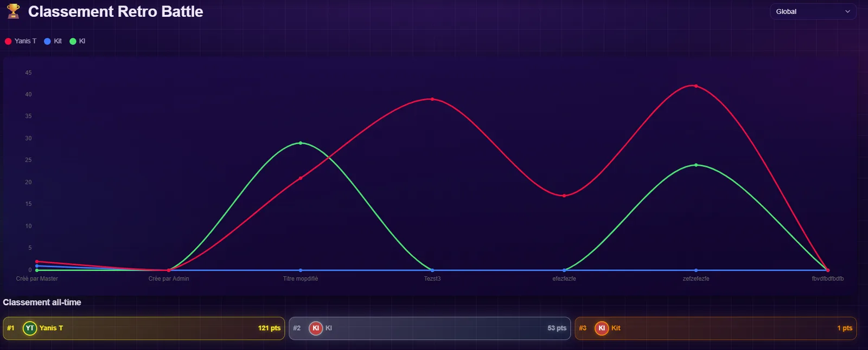Image resolution: width=868 pixels, height=350 pixels.
Task: Toggle the Kit legend entry
Action: coord(53,41)
